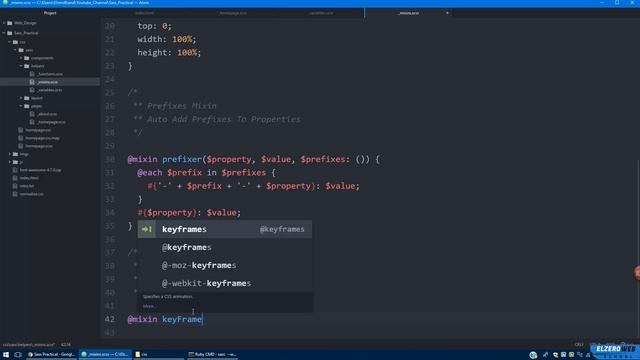Click the _about.scss file icon
640x360 pixels.
click(32, 114)
